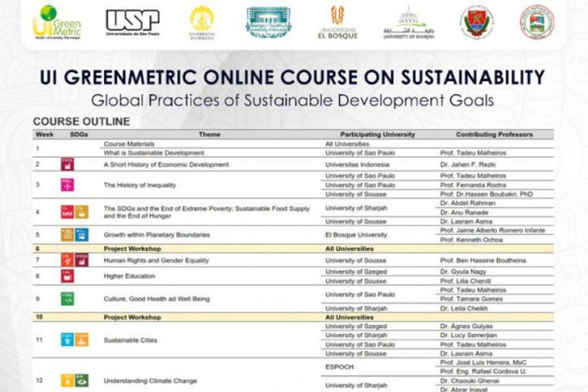Screen dimensions: 588x392
Task: Select 'Understanding Climate Change' theme
Action: tap(151, 381)
